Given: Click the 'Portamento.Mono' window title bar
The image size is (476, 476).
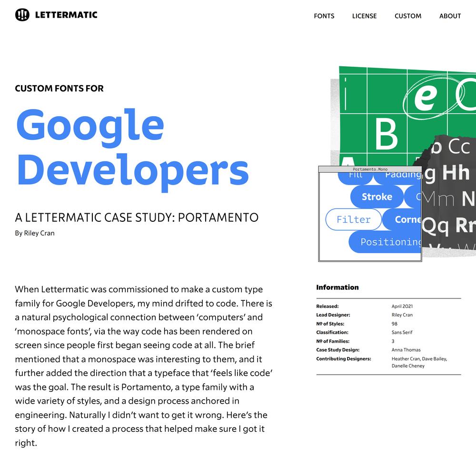Looking at the screenshot, I should click(370, 169).
